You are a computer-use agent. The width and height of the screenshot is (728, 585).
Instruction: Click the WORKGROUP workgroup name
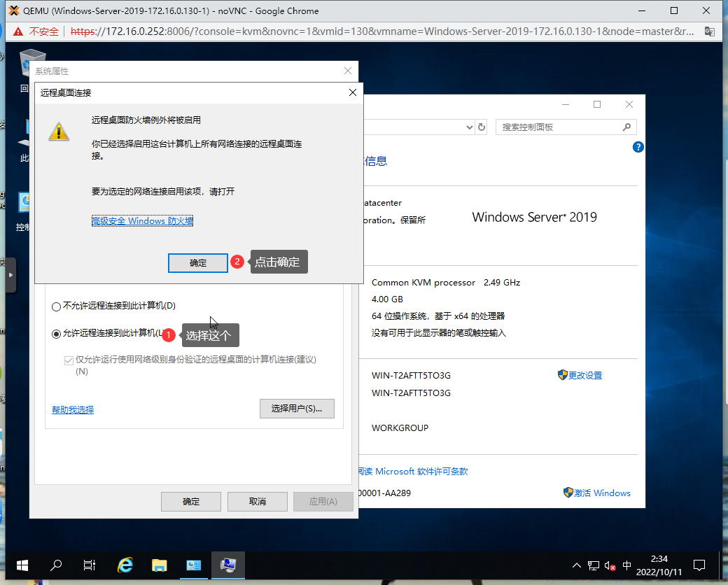tap(400, 428)
